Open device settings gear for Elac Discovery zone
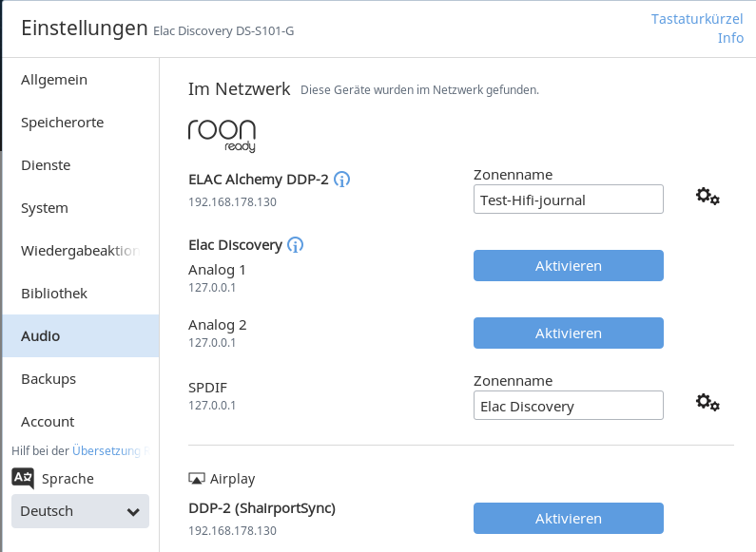 tap(708, 402)
